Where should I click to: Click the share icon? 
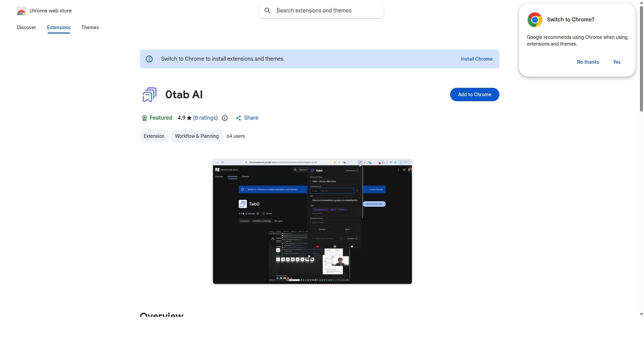(238, 118)
